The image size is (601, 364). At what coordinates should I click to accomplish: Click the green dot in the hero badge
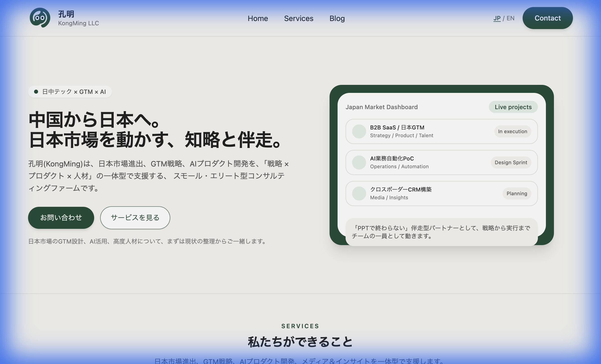coord(36,92)
